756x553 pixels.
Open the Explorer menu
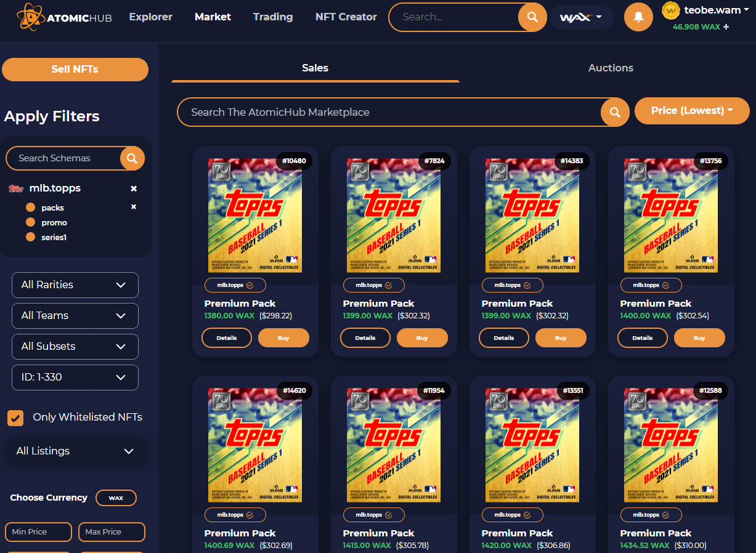[x=151, y=17]
